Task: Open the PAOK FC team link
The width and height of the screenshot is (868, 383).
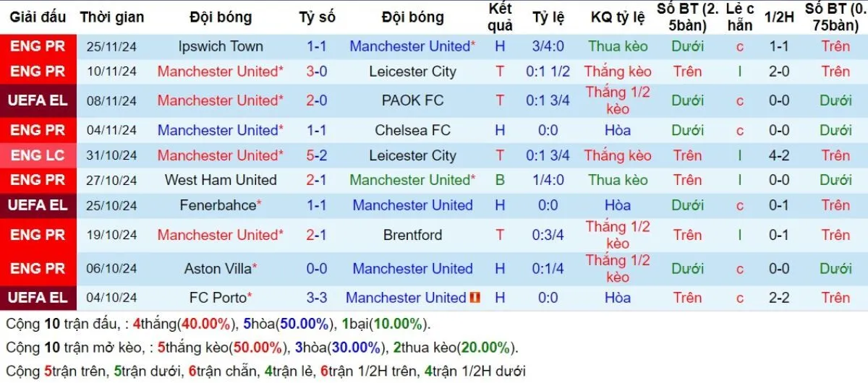Action: pos(412,100)
